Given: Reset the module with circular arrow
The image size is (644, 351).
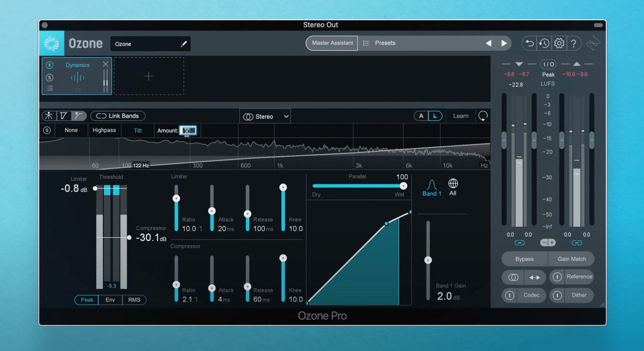Looking at the screenshot, I should [x=483, y=116].
